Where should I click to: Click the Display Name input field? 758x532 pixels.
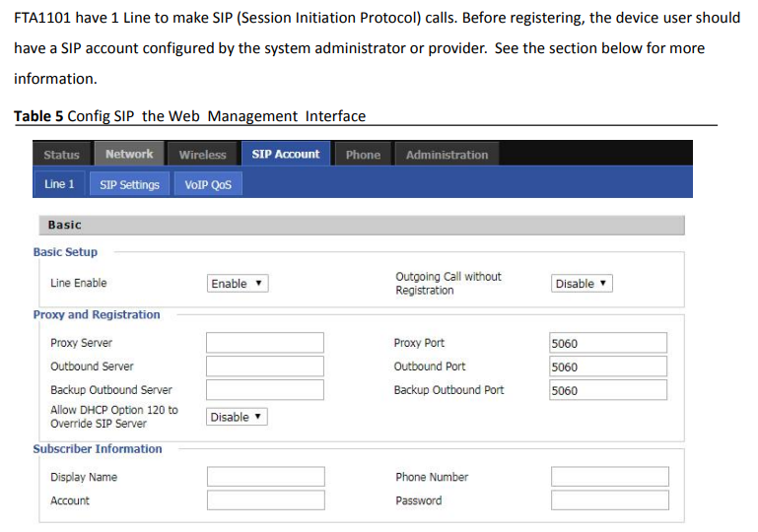pos(266,477)
